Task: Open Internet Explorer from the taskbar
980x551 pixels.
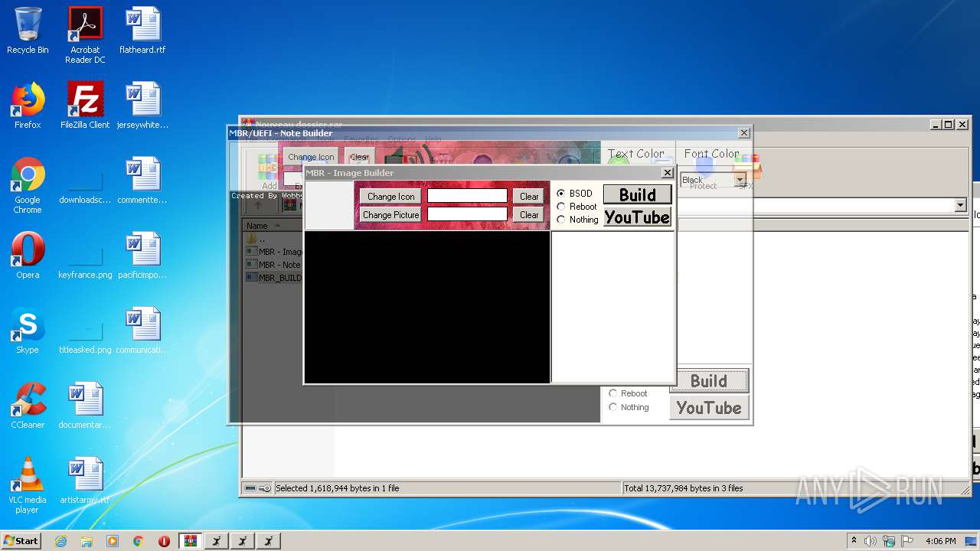Action: pyautogui.click(x=61, y=541)
